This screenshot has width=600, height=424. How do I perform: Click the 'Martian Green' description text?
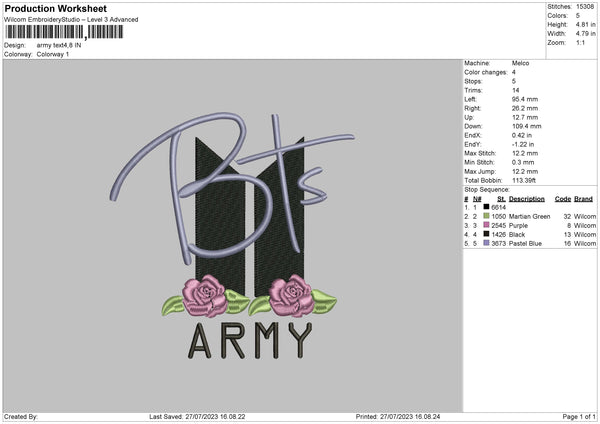click(529, 217)
